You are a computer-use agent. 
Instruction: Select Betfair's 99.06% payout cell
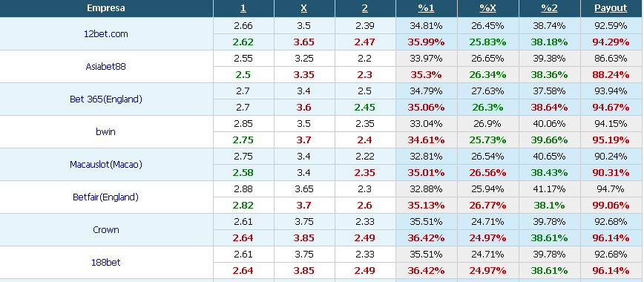[611, 206]
